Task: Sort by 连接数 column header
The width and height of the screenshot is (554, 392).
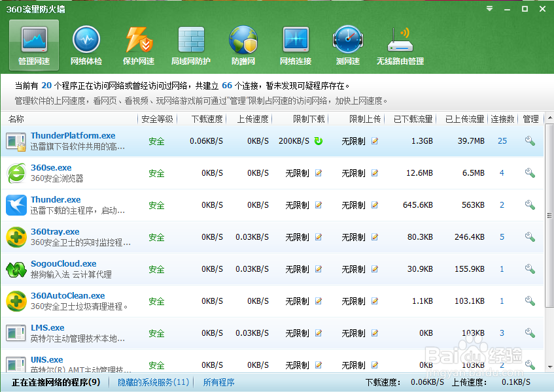Action: (x=502, y=120)
